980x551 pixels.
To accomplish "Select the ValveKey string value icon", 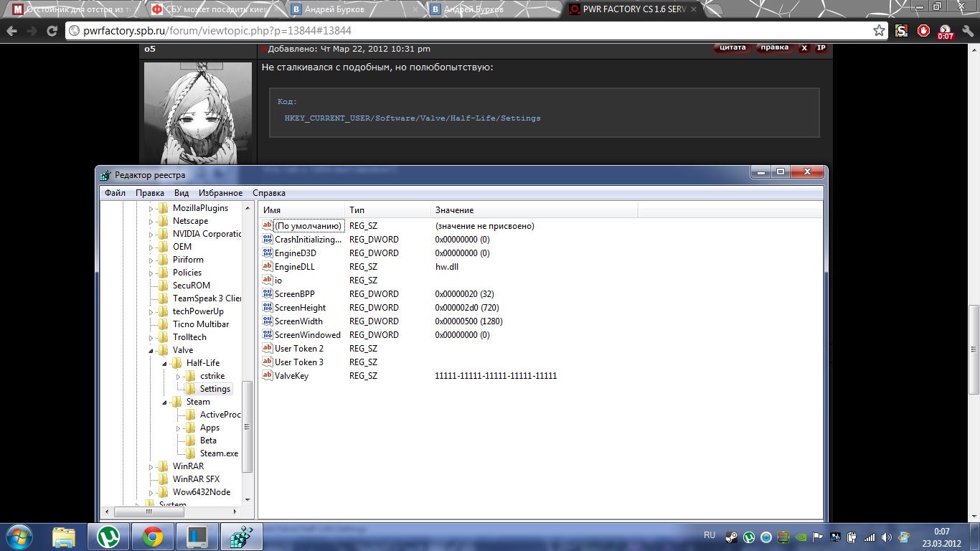I will coord(268,376).
